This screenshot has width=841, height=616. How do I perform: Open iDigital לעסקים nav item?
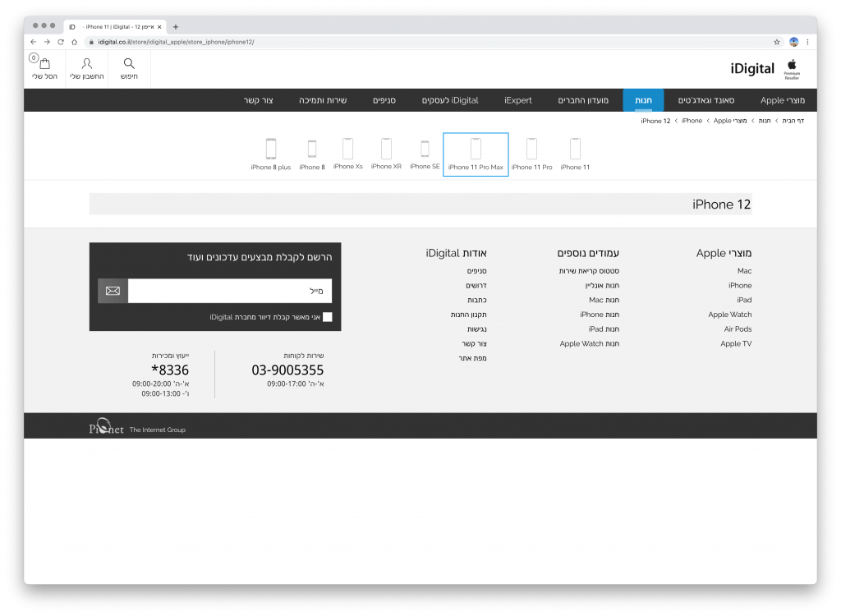(450, 100)
